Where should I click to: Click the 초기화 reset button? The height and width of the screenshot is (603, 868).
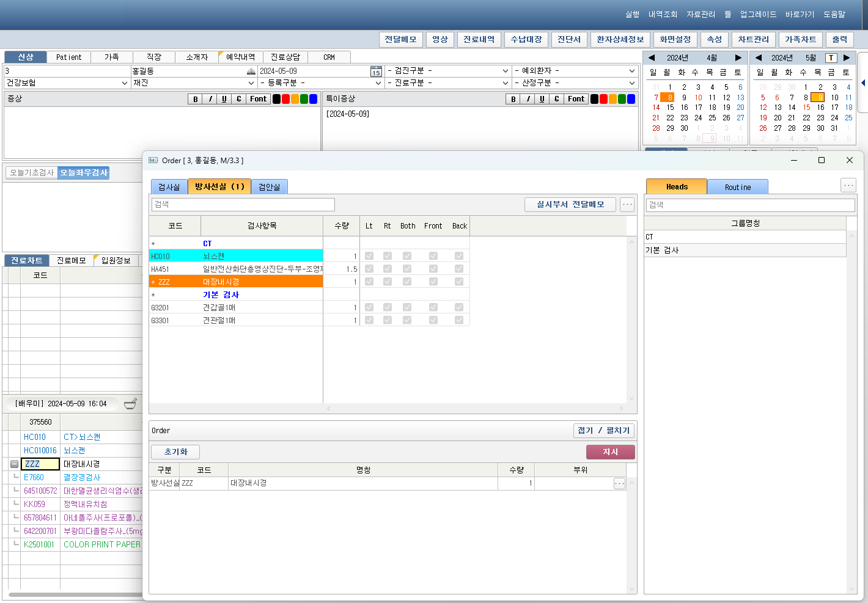coord(175,452)
